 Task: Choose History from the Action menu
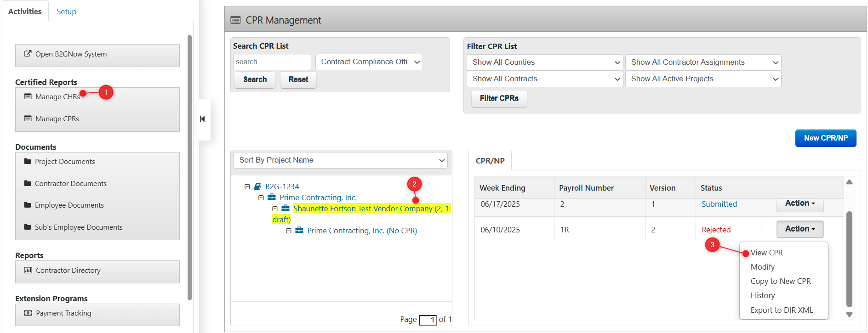point(763,295)
